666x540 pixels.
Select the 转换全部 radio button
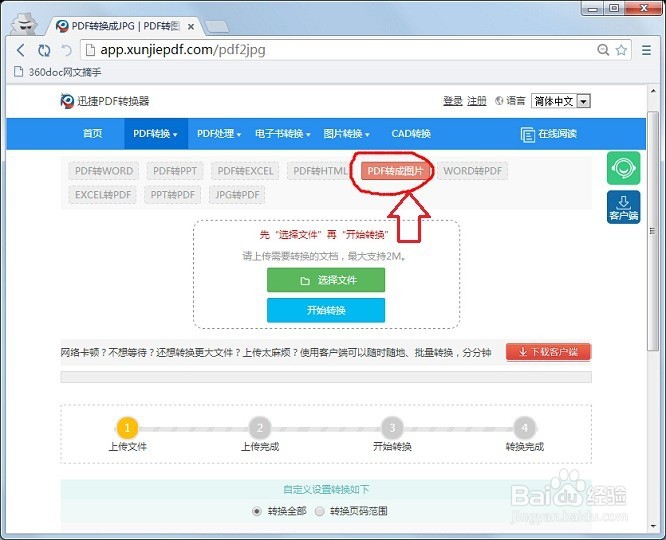point(257,511)
